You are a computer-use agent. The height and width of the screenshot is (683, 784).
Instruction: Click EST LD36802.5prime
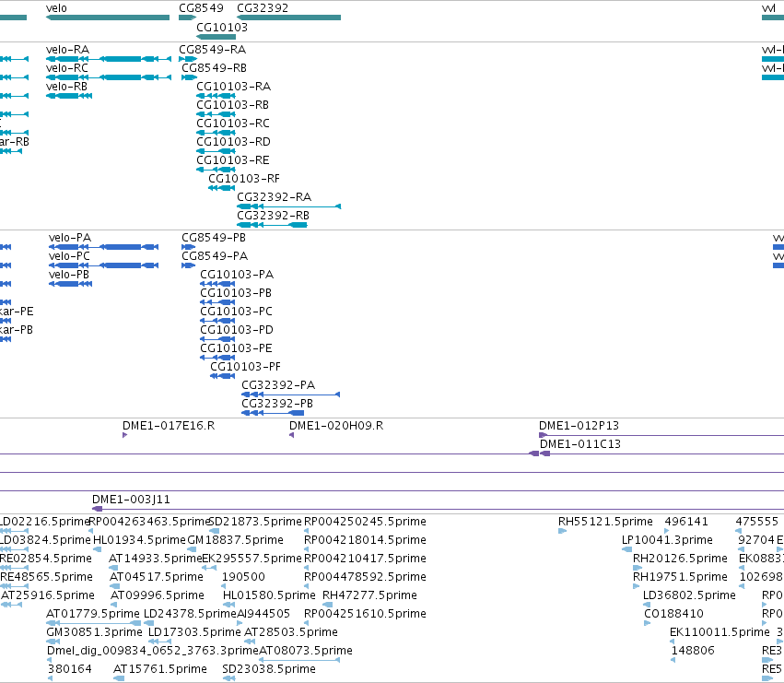pos(647,605)
